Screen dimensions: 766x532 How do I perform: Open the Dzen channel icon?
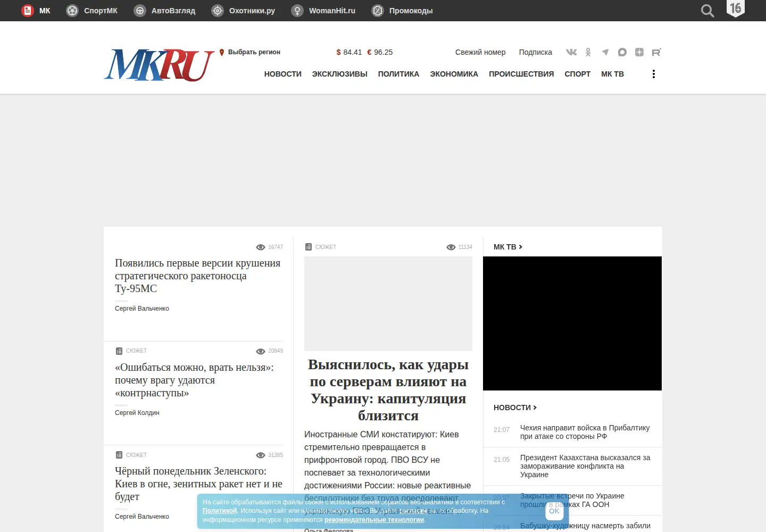[639, 52]
